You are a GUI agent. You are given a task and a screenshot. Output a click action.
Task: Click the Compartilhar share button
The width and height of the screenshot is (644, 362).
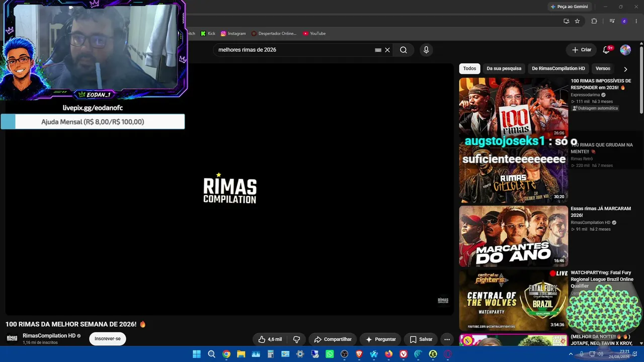point(333,339)
